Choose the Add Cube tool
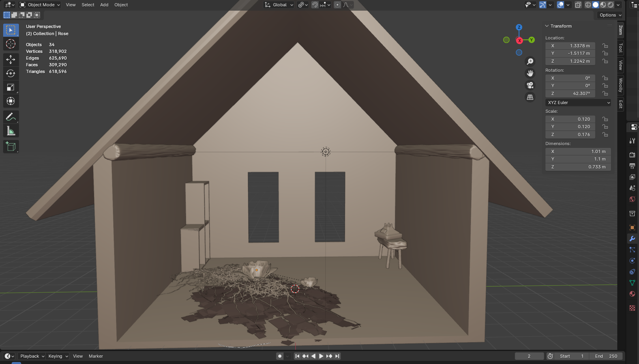The height and width of the screenshot is (364, 639). [x=11, y=147]
